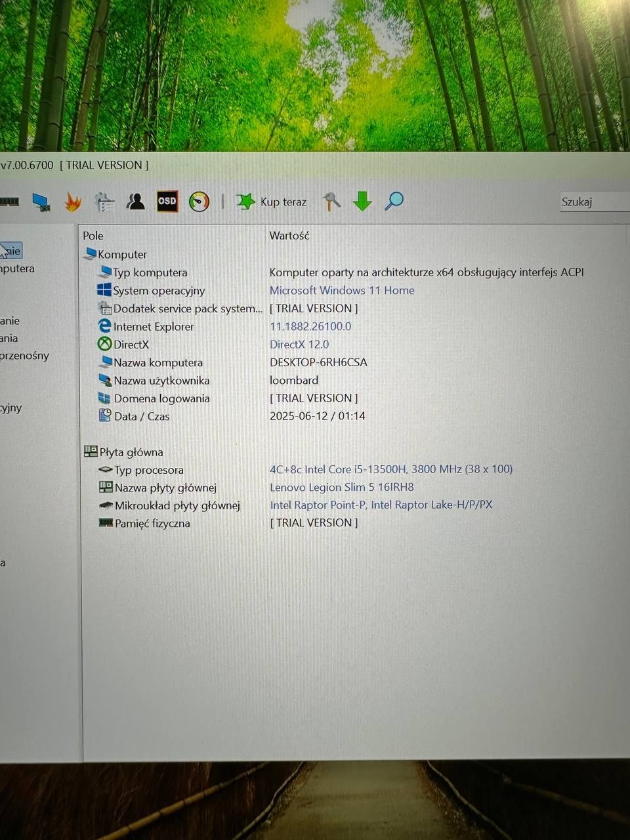This screenshot has height=840, width=630.
Task: Click the ACPI x64 computer type value
Action: pyautogui.click(x=427, y=272)
